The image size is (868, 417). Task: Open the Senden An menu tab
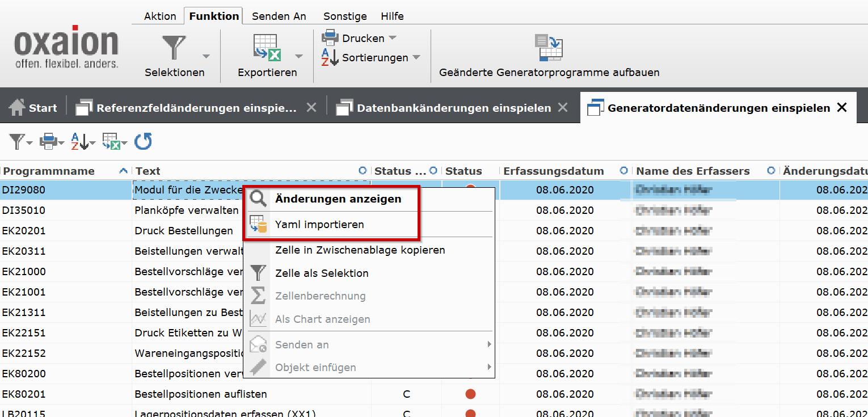[x=279, y=16]
